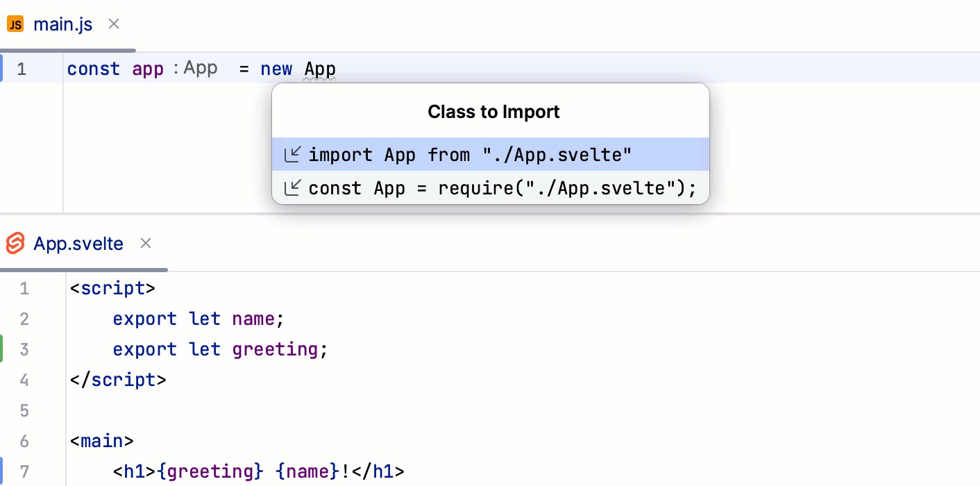Close the App.svelte tab
This screenshot has height=486, width=980.
click(x=146, y=244)
